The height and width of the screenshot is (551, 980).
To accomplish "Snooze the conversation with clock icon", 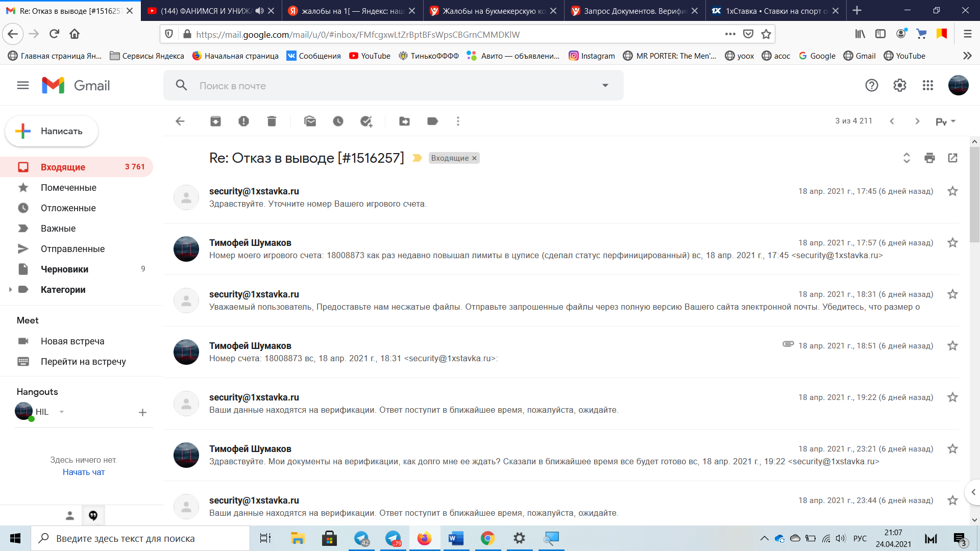I will [338, 121].
